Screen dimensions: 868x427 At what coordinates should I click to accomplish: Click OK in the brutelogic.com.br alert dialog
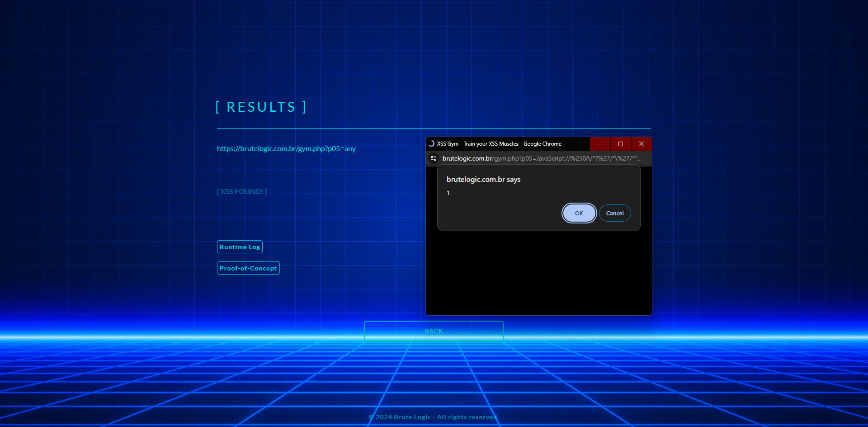[x=579, y=213]
